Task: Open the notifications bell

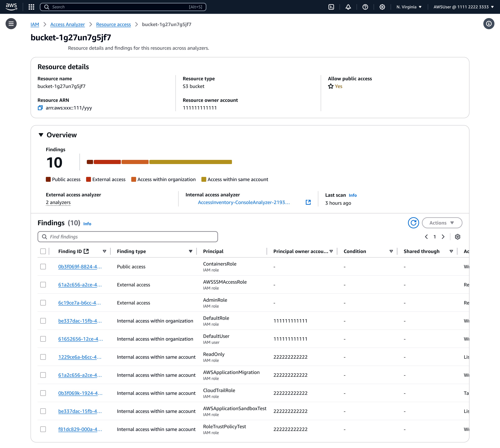Action: [348, 7]
